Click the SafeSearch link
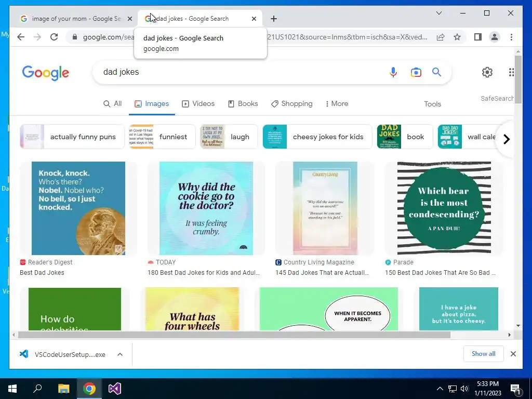This screenshot has height=399, width=532. [497, 98]
